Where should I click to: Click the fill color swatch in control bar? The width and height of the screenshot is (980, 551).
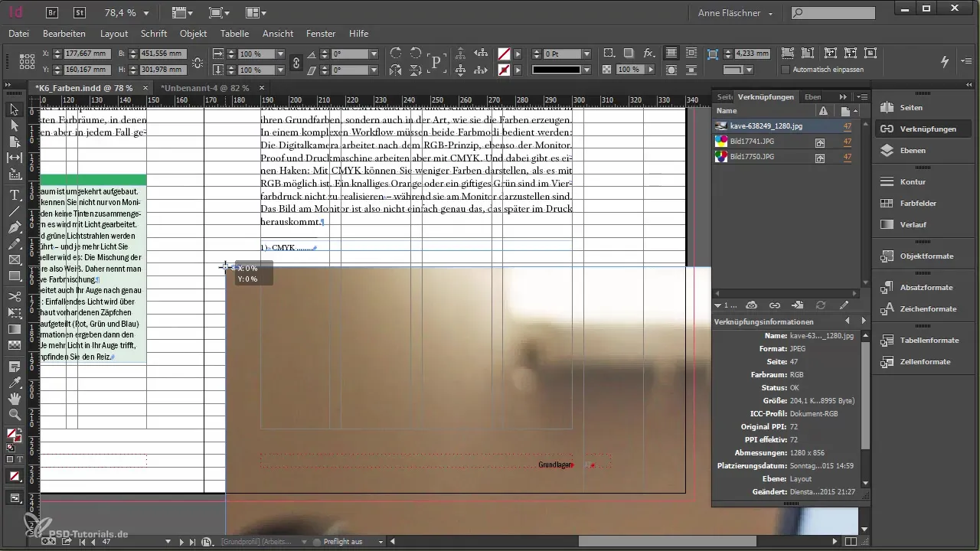504,54
